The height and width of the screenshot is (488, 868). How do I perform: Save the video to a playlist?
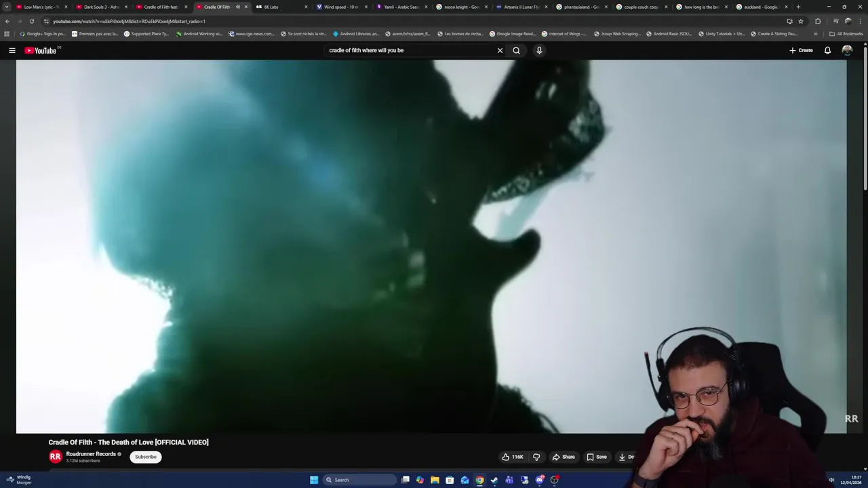(597, 457)
